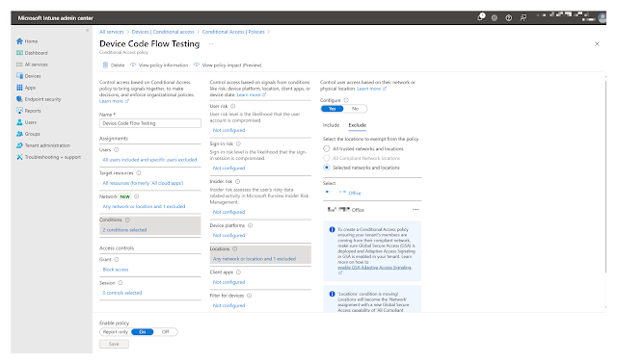Open Conditional Access | Policies breadcrumb

(x=233, y=32)
